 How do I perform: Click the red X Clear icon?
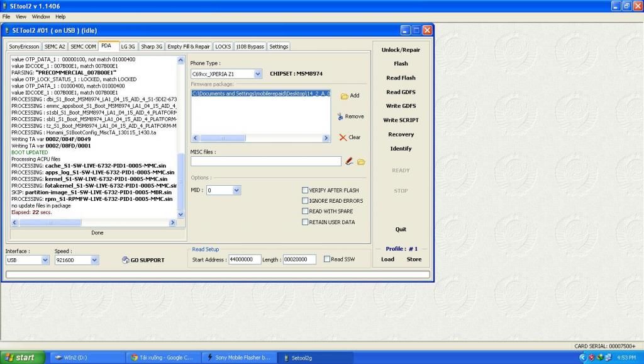coord(343,137)
